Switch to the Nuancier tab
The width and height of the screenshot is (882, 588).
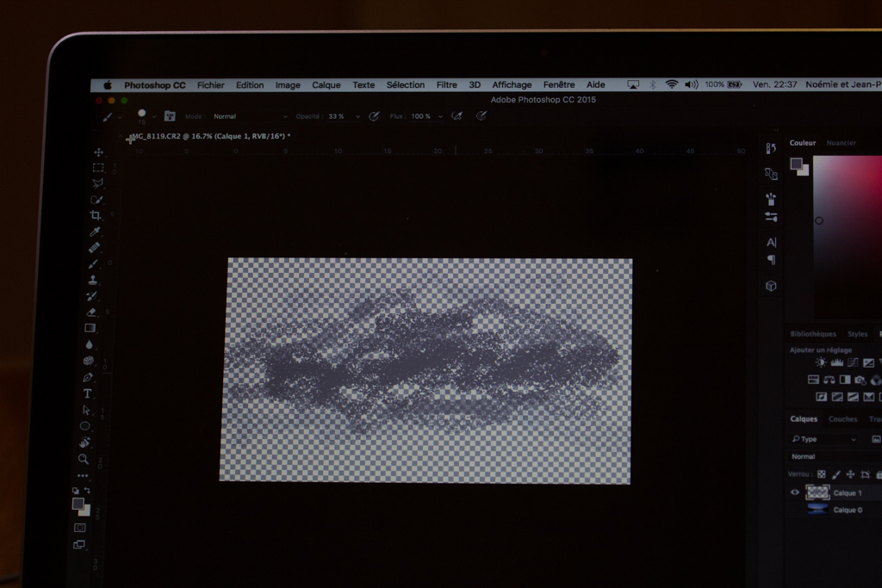coord(841,143)
